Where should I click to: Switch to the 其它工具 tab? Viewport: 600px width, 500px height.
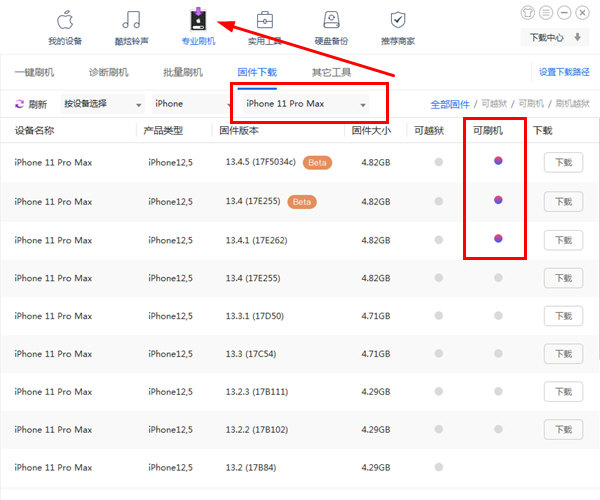[331, 73]
